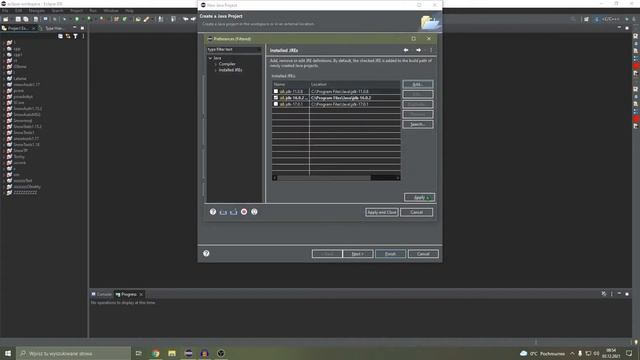Viewport: 640px width, 360px height.
Task: Open the File menu in Eclipse
Action: point(5,11)
